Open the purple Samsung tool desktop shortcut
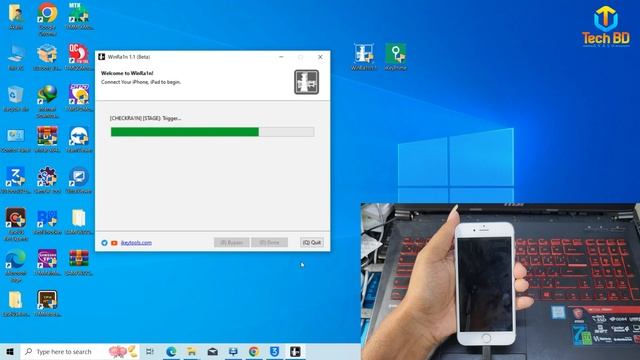Viewport: 640px width, 360px height. pos(47,262)
